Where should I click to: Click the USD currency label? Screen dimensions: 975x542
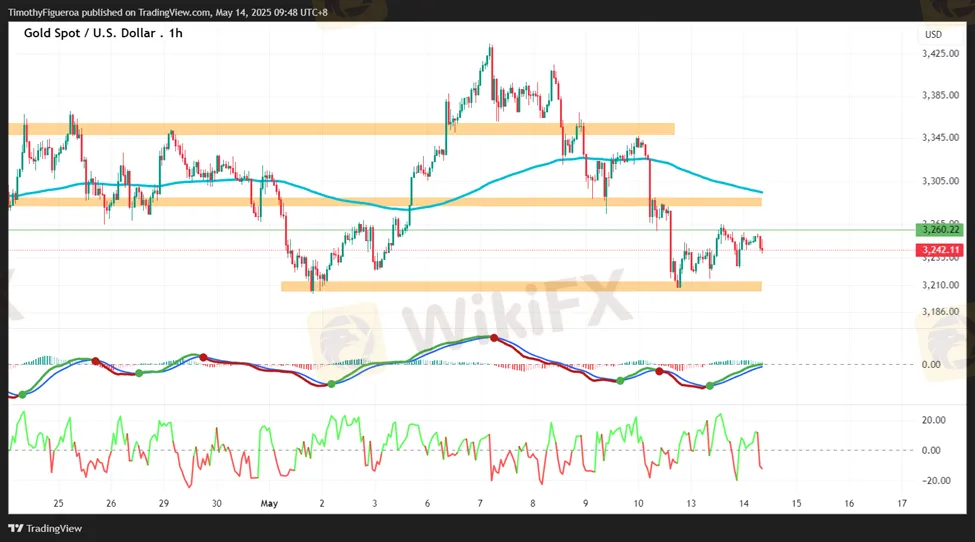[x=933, y=35]
